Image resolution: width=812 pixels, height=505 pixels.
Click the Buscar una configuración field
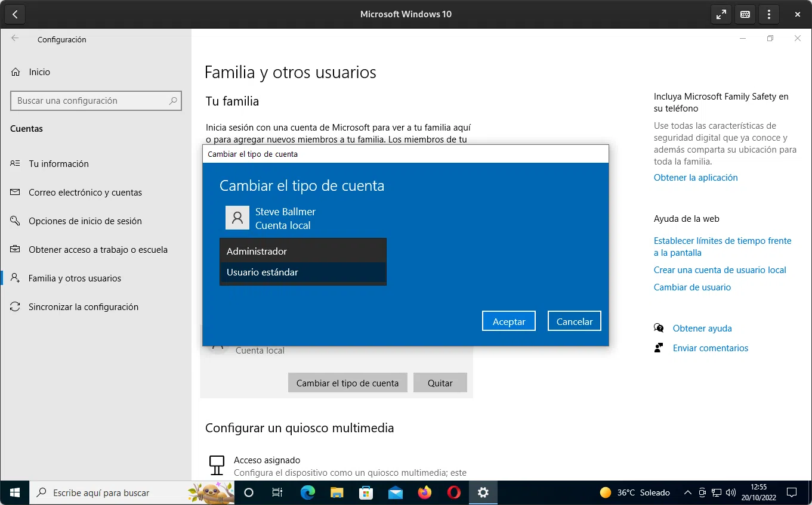89,101
